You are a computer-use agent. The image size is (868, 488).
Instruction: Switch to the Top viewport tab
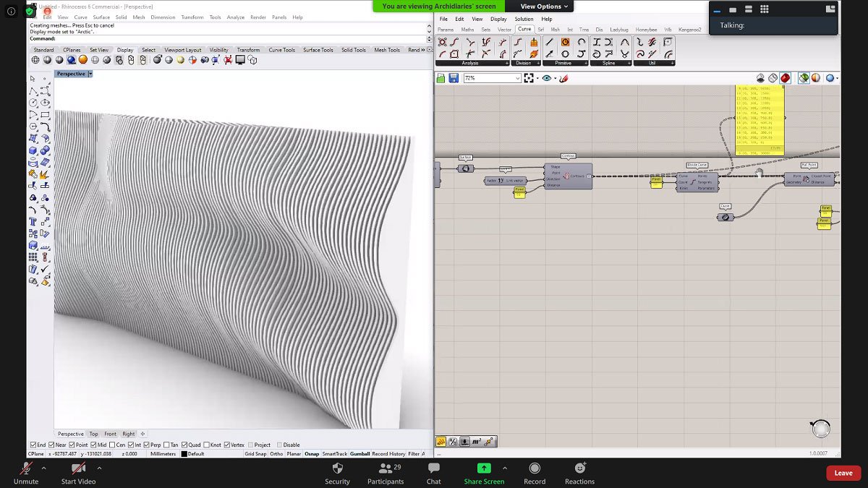coord(93,434)
